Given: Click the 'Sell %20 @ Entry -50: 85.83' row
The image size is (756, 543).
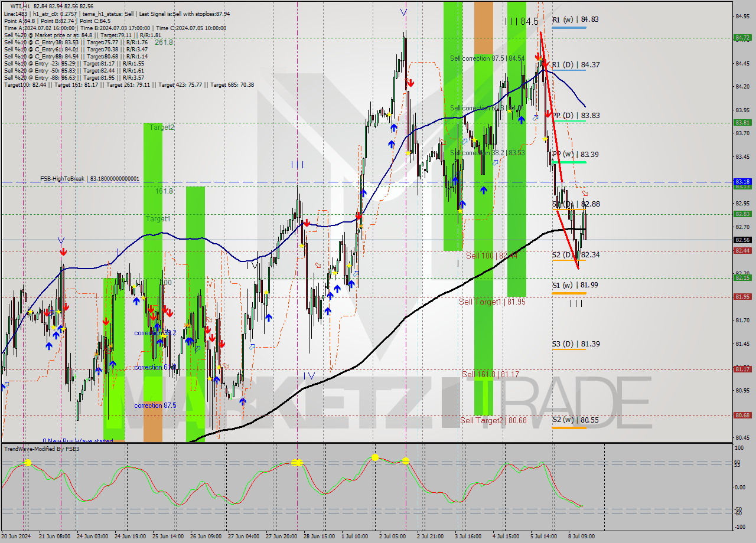Looking at the screenshot, I should (74, 70).
